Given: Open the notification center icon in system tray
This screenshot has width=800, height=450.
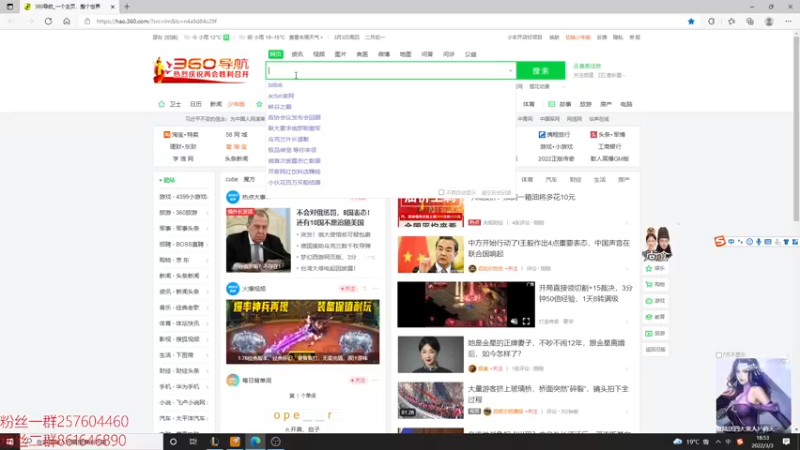Looking at the screenshot, I should 786,441.
